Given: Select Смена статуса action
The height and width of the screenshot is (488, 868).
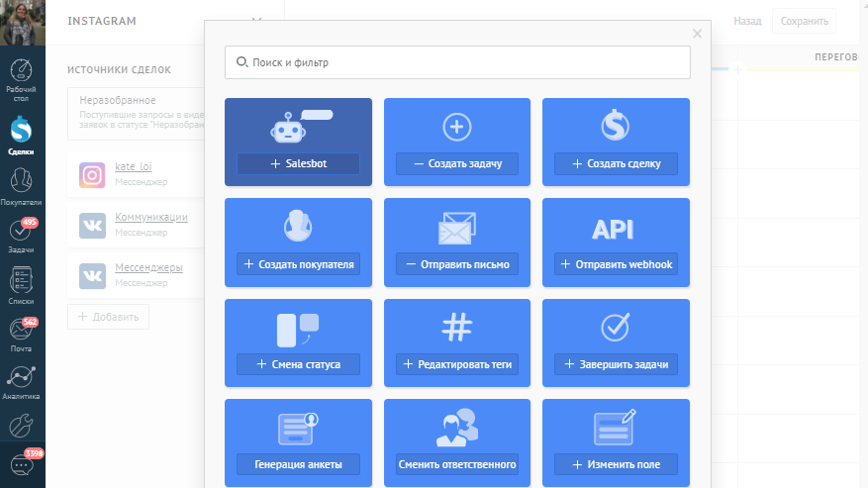Looking at the screenshot, I should [298, 364].
